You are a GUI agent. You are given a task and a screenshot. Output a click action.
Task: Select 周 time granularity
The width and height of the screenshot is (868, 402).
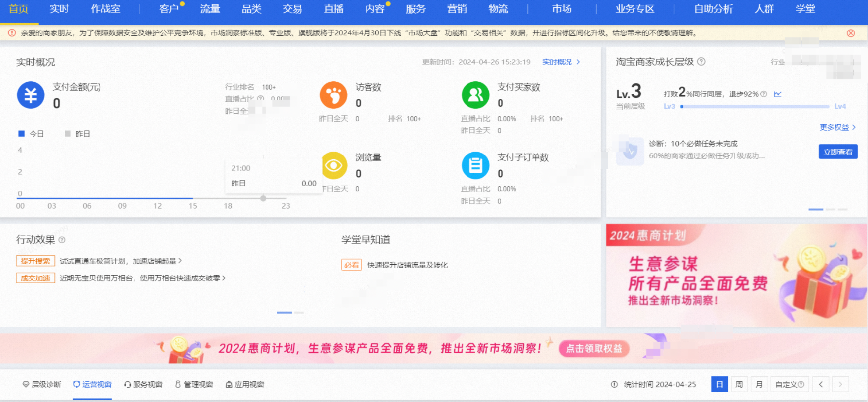739,384
